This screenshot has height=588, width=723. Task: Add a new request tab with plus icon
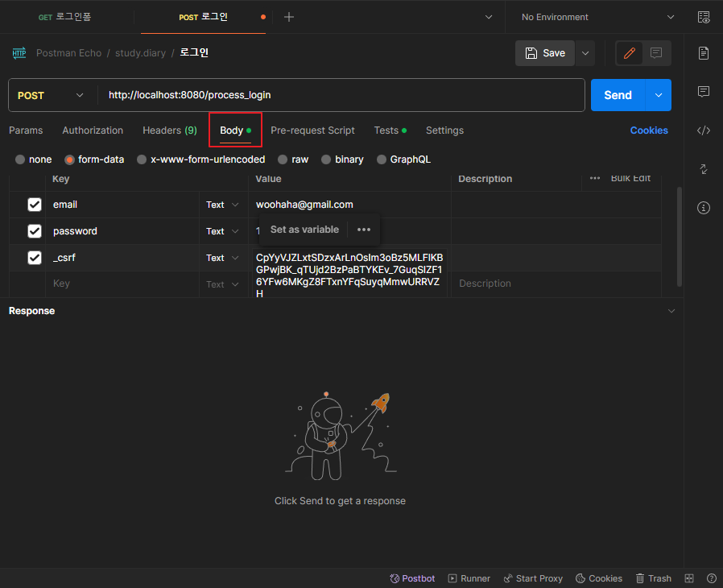pyautogui.click(x=289, y=17)
